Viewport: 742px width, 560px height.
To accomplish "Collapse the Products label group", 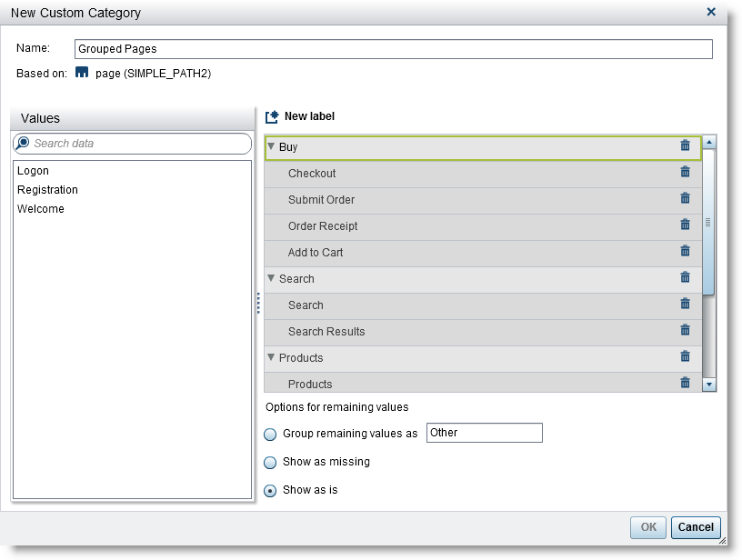I will click(271, 357).
